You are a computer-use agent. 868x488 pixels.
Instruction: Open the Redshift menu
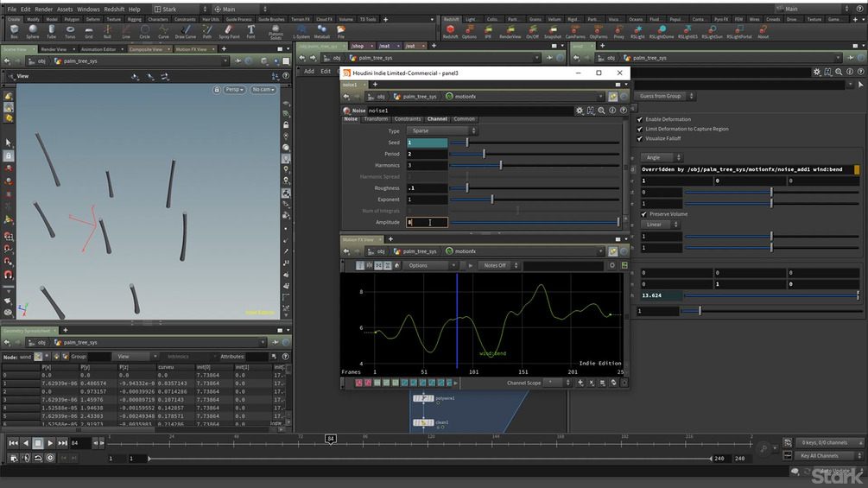(x=114, y=9)
